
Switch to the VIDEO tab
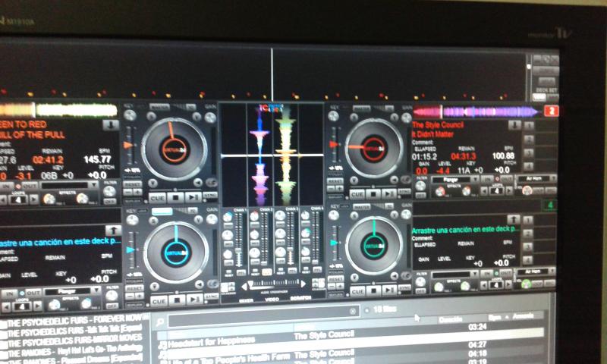pyautogui.click(x=272, y=300)
